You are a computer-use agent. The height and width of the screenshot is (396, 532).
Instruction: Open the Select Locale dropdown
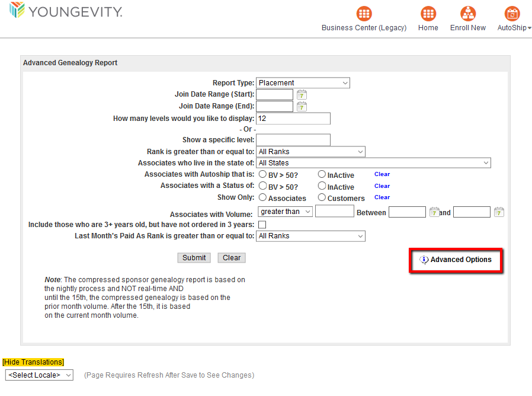pyautogui.click(x=39, y=375)
